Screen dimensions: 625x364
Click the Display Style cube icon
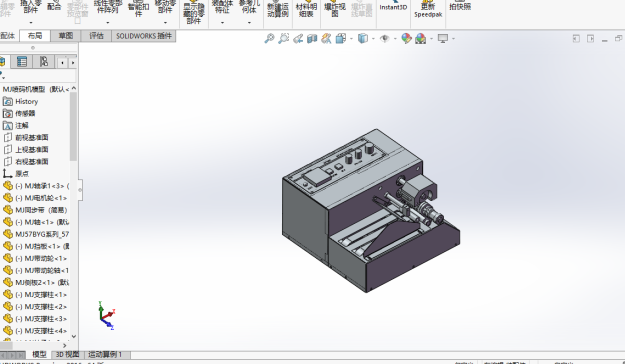363,39
